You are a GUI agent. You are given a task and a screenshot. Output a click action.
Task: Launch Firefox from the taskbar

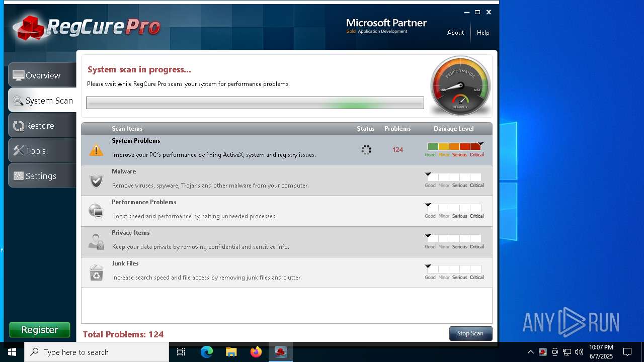coord(256,352)
